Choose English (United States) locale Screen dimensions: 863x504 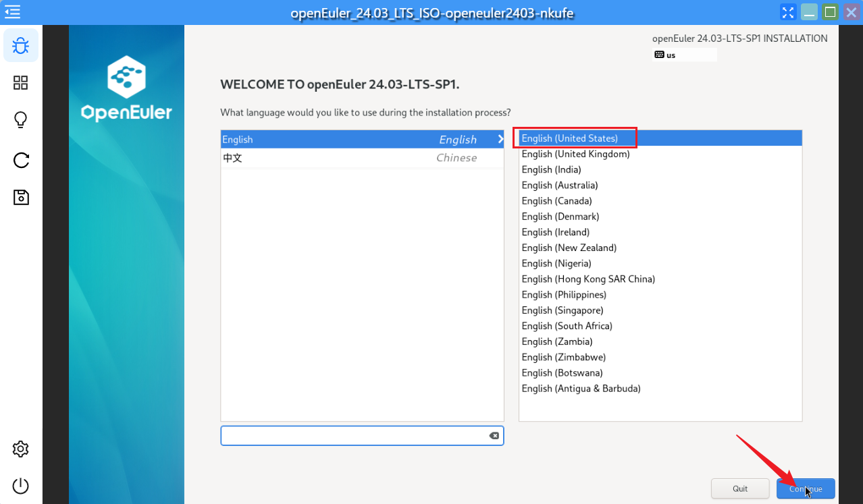coord(660,138)
